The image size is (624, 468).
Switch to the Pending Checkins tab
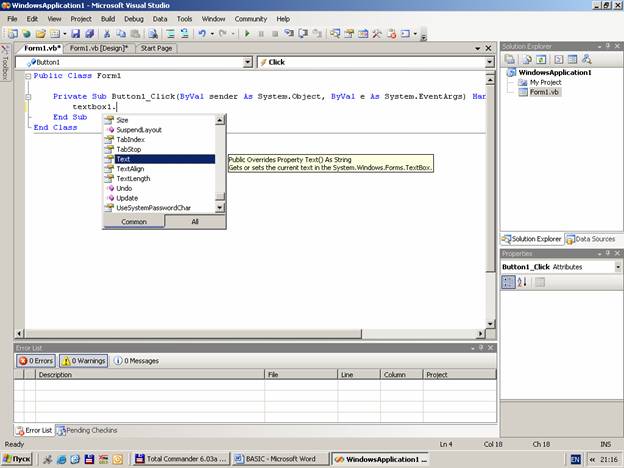(x=87, y=430)
